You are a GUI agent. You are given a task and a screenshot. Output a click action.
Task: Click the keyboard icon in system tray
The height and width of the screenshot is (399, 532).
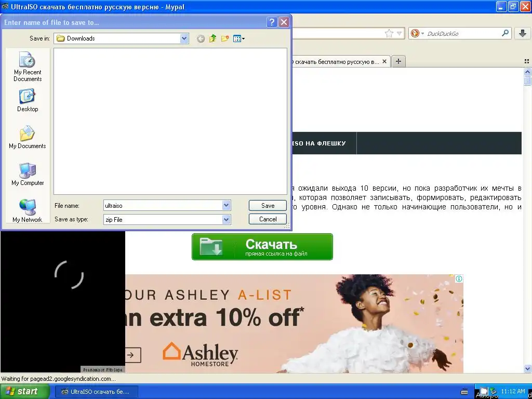point(464,392)
